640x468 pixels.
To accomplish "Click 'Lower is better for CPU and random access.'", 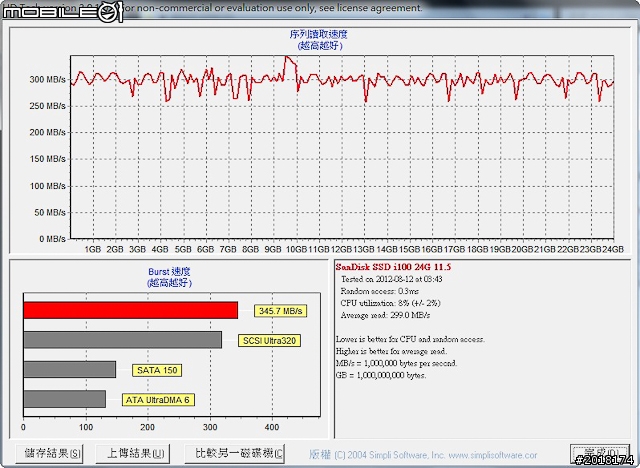I will pyautogui.click(x=410, y=339).
